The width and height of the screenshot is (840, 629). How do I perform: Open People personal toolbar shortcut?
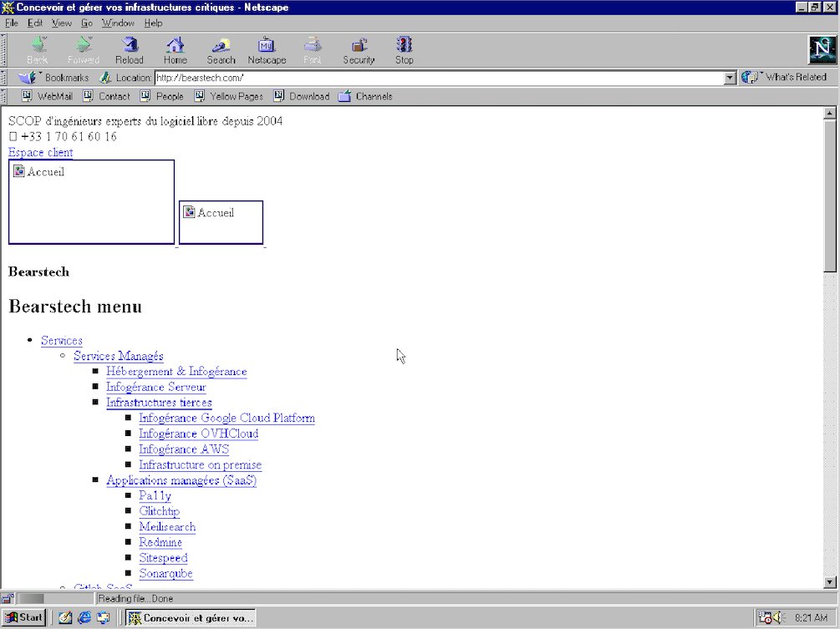click(x=162, y=96)
